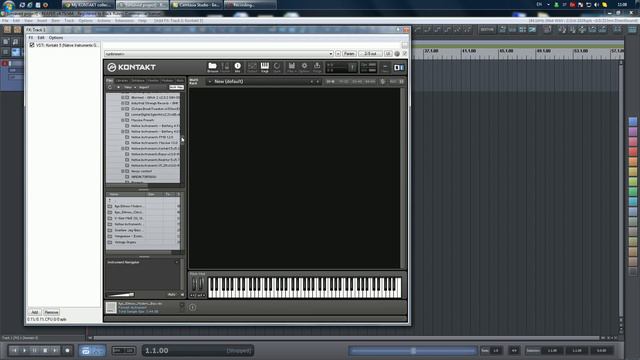Click REAPER transport Record button
The width and height of the screenshot is (640, 360).
[x=67, y=350]
